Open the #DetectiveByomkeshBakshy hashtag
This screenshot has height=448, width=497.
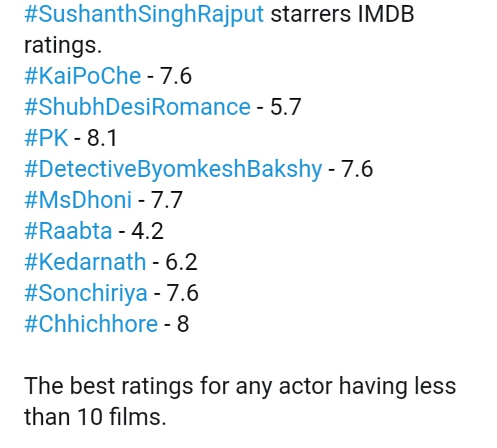click(x=173, y=169)
